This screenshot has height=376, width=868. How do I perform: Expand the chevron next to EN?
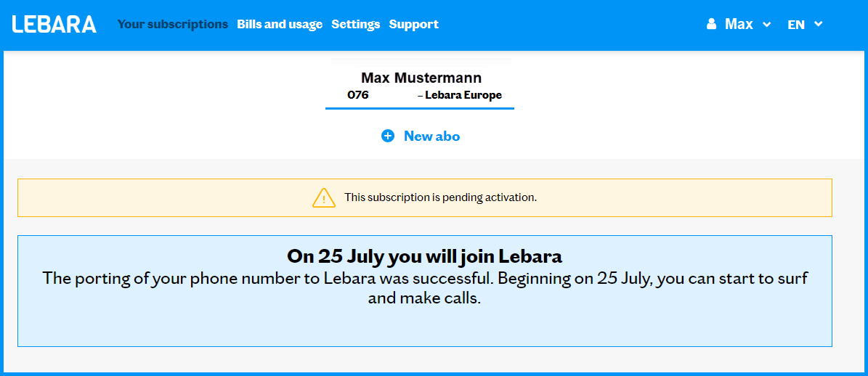click(x=819, y=24)
